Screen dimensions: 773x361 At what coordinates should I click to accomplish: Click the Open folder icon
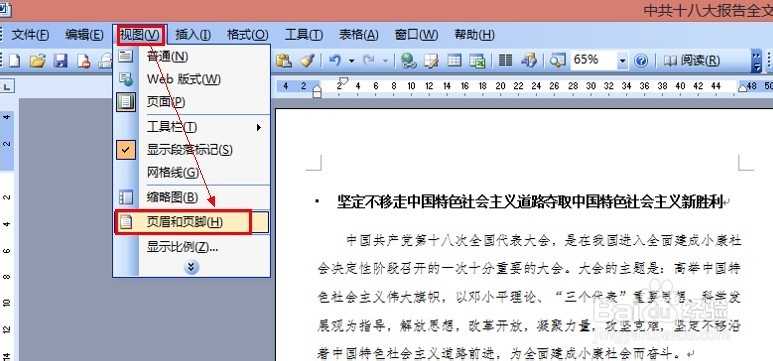pos(37,61)
